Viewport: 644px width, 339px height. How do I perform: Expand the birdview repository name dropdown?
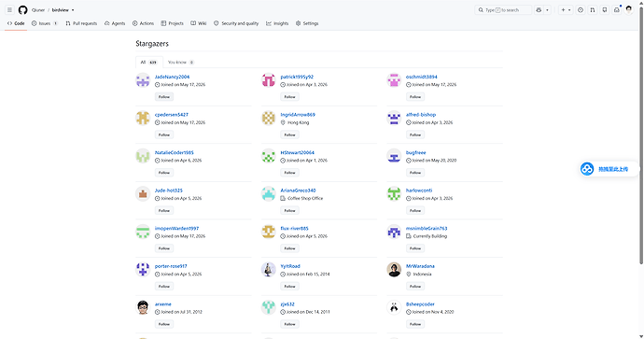[63, 10]
